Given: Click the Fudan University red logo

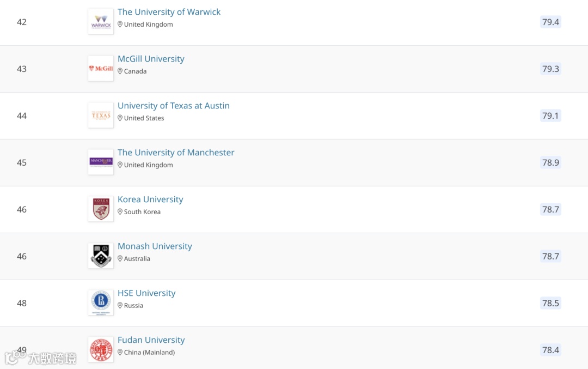Looking at the screenshot, I should (101, 350).
